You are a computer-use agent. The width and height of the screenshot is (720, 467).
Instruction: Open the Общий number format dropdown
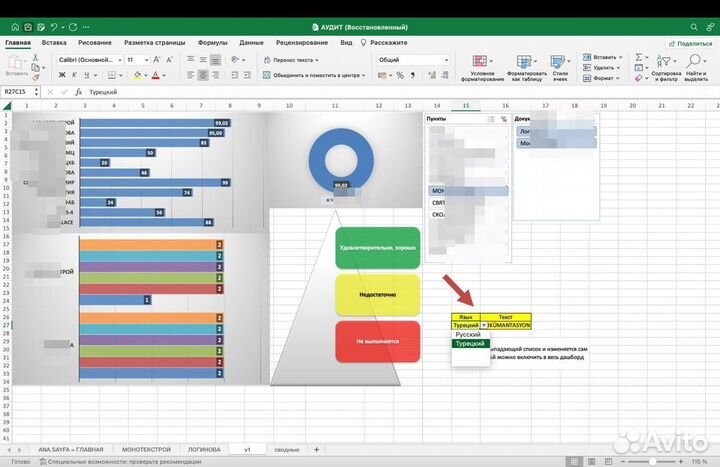coord(446,60)
